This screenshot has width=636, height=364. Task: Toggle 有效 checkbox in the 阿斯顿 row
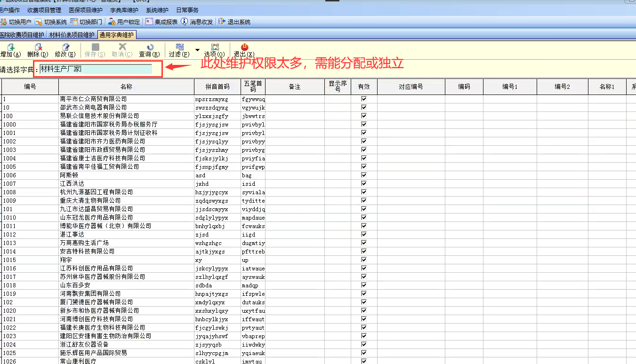click(363, 175)
